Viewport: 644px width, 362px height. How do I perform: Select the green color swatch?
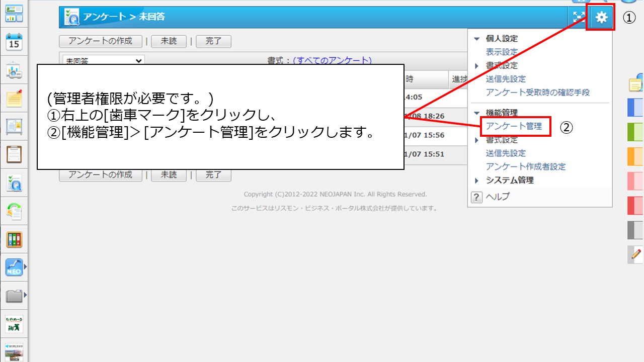coord(635,132)
